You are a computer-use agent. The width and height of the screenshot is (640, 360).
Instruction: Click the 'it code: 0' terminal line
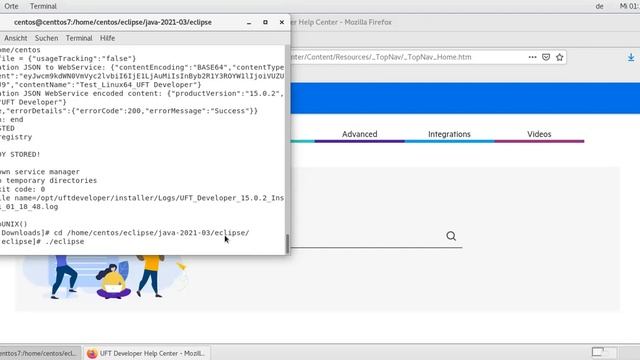pos(22,189)
